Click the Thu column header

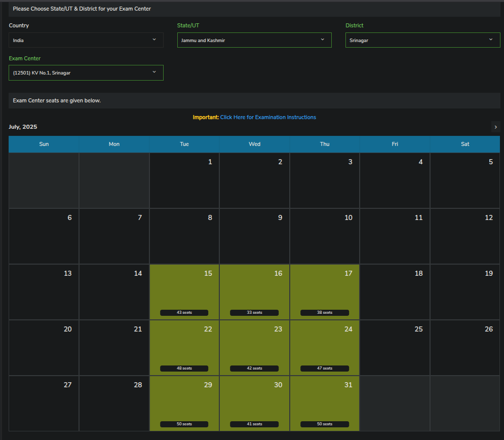pos(325,144)
